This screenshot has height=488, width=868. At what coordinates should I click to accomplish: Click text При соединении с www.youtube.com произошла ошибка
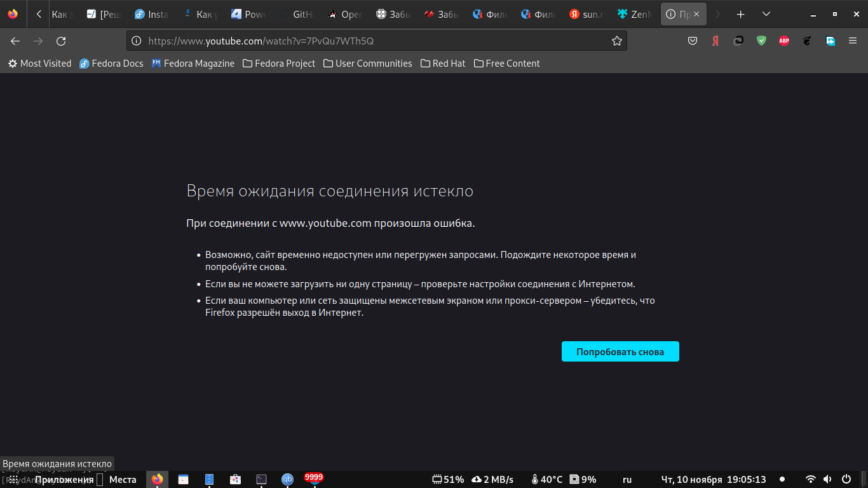330,223
